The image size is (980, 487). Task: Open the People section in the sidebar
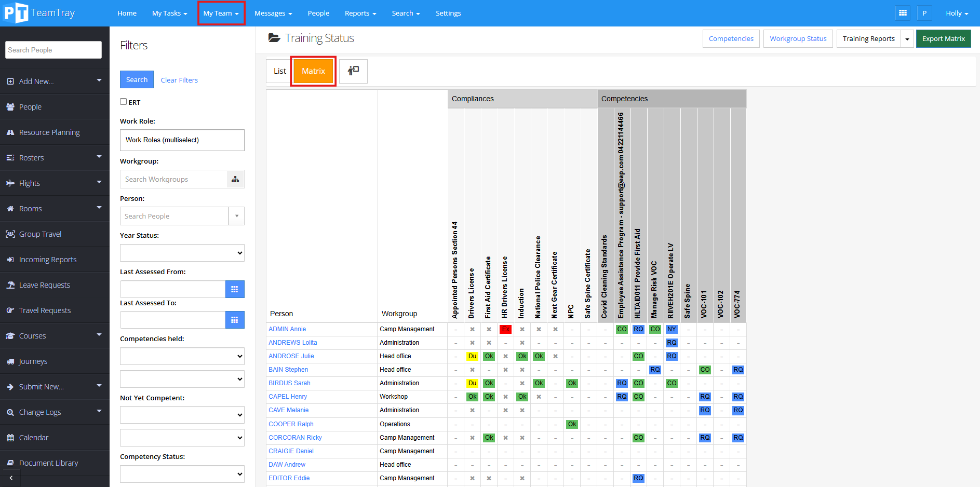(x=30, y=106)
